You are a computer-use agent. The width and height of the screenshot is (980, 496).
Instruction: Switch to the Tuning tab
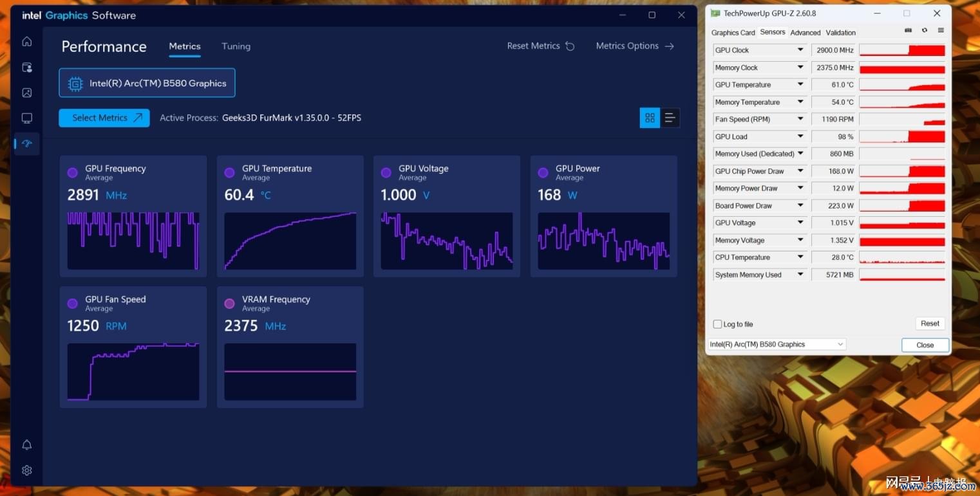[236, 46]
